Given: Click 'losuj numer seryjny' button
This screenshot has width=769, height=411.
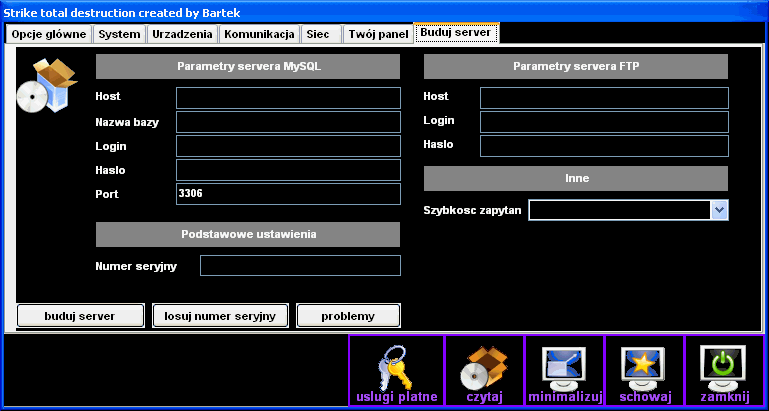Looking at the screenshot, I should pos(221,316).
